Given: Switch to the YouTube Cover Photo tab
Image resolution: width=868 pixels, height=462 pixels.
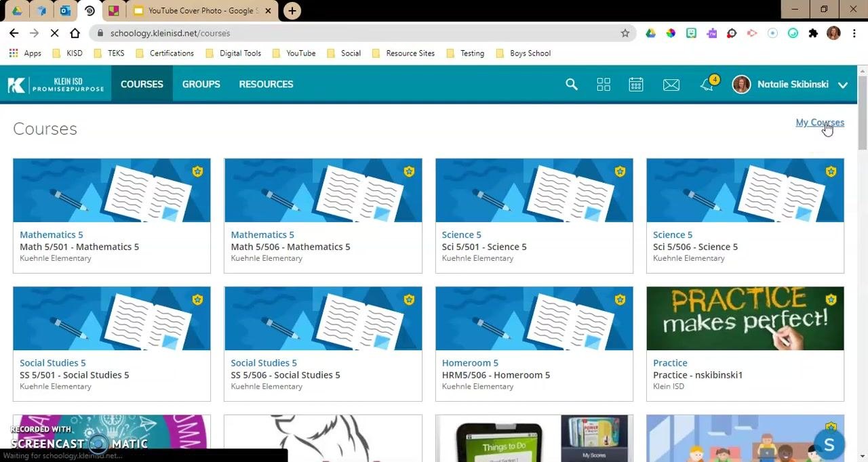Looking at the screenshot, I should pyautogui.click(x=201, y=11).
